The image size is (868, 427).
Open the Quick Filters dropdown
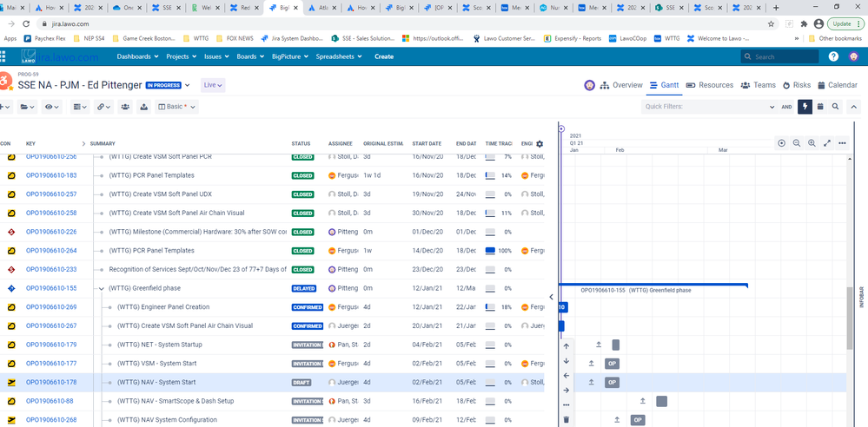710,107
